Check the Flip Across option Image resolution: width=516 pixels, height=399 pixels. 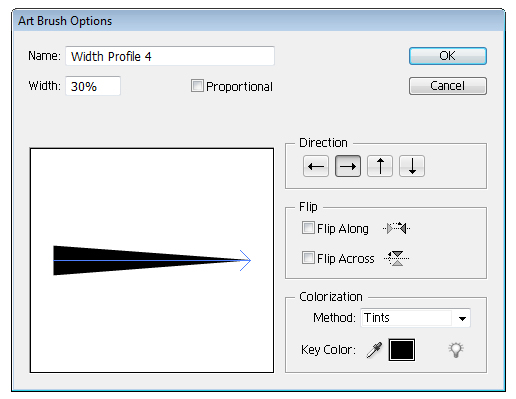point(308,258)
